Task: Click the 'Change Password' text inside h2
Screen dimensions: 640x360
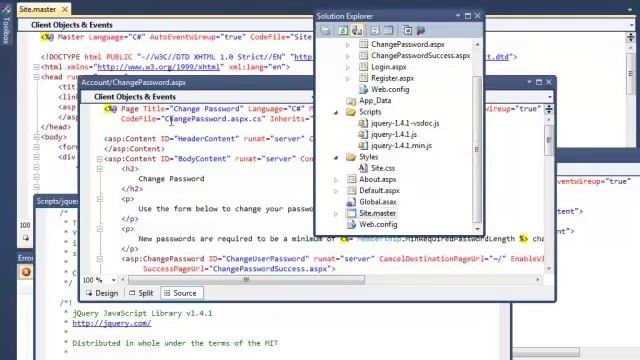Action: [171, 179]
